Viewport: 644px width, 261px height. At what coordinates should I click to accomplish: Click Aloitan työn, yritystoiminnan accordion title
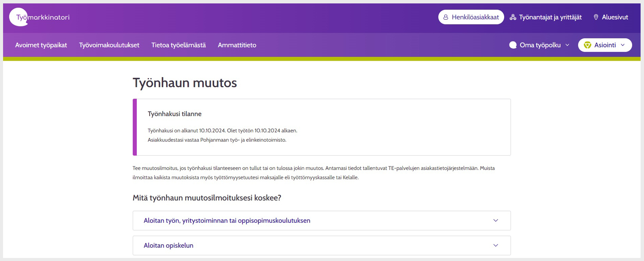227,220
